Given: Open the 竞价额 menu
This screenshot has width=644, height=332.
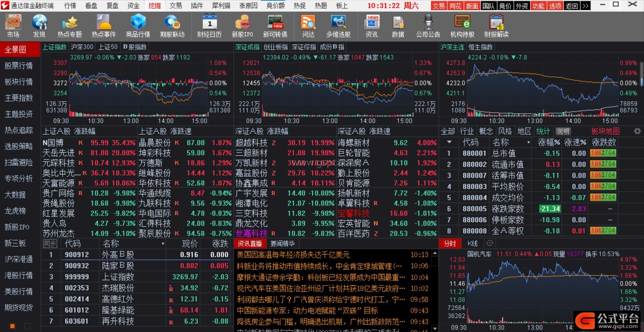Looking at the screenshot, I should point(275,6).
